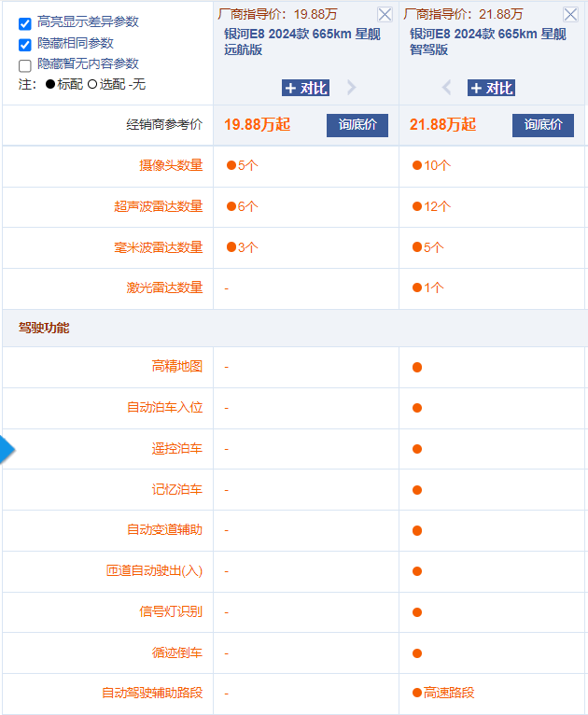This screenshot has height=715, width=588.
Task: Select the 信号灯识别 row label
Action: pos(171,611)
